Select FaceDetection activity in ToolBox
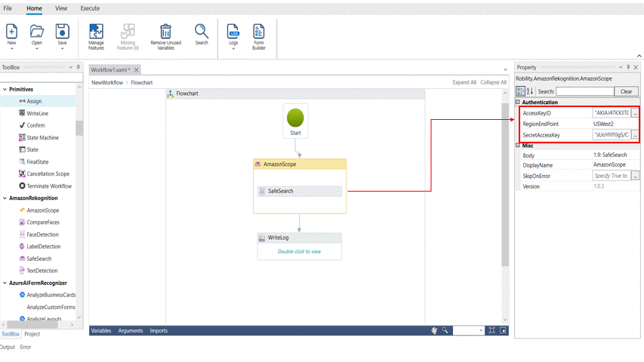The height and width of the screenshot is (362, 644). (x=42, y=235)
